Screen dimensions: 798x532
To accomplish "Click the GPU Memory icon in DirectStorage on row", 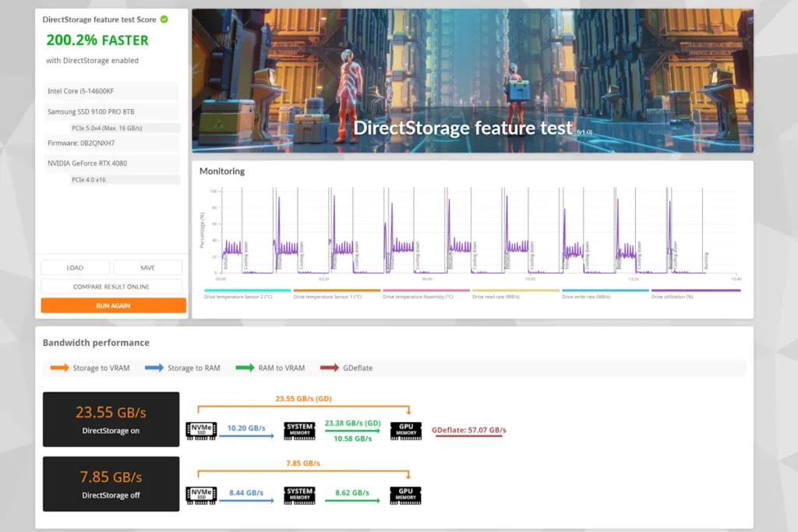I will point(405,431).
